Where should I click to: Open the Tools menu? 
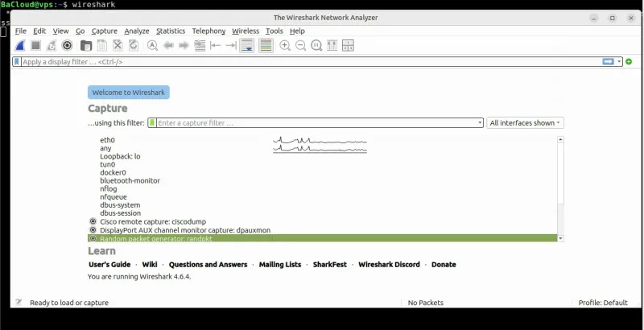tap(274, 31)
